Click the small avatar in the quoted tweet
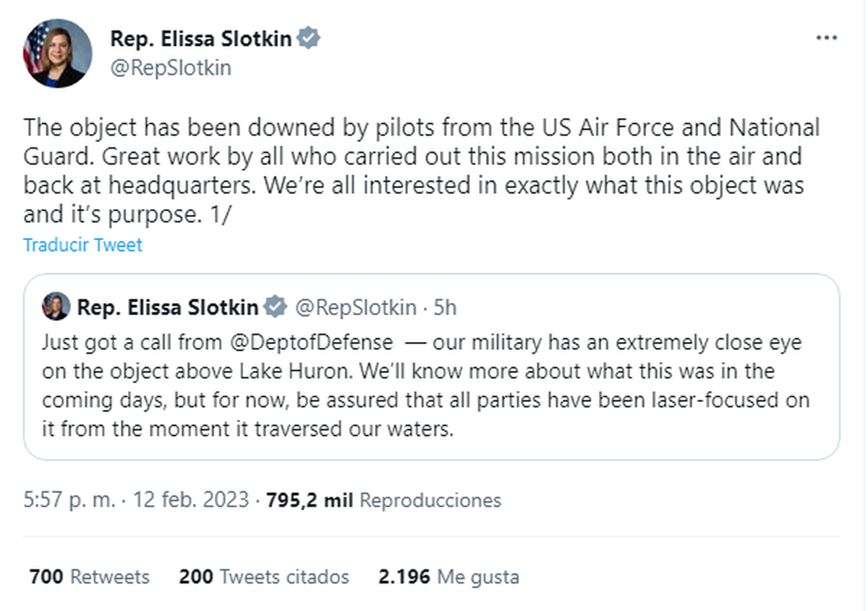Image resolution: width=868 pixels, height=611 pixels. pos(56,307)
